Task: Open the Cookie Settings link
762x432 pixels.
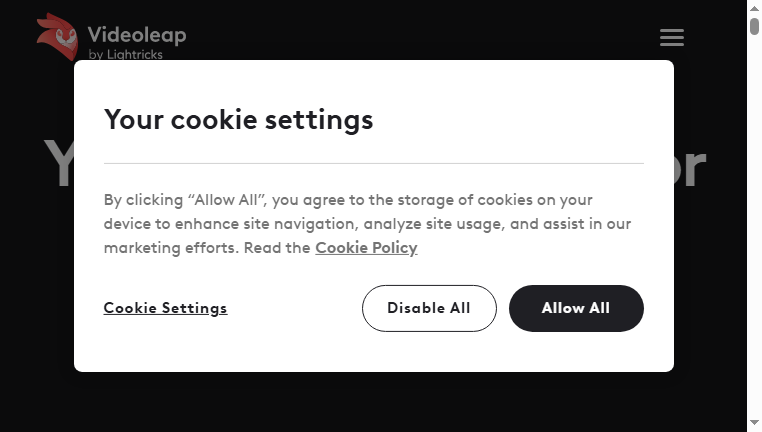Action: 165,308
